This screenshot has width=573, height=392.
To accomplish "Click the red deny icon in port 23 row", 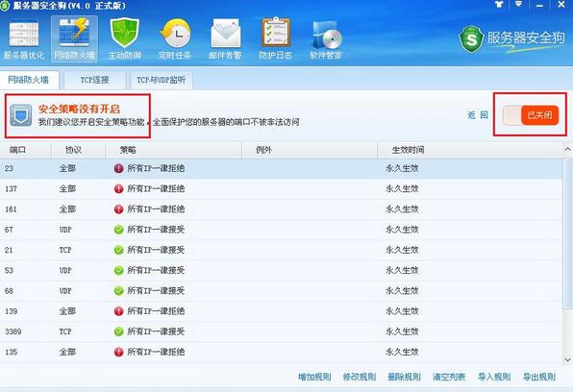I will tap(118, 168).
